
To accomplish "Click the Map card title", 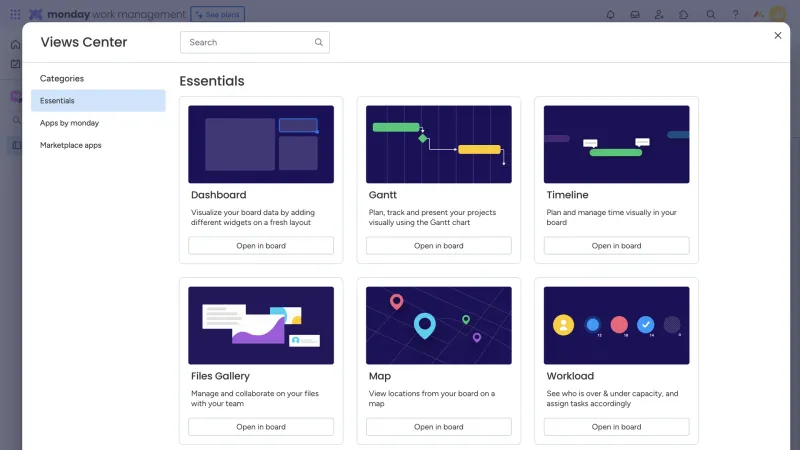I will tap(380, 376).
